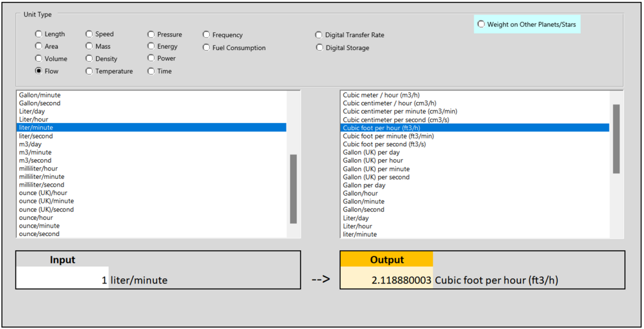Viewport: 644px width, 329px height.
Task: Select the Length unit type radio button
Action: click(x=38, y=34)
